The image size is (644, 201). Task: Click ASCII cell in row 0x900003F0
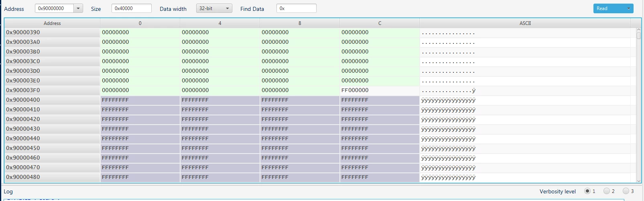[x=525, y=90]
